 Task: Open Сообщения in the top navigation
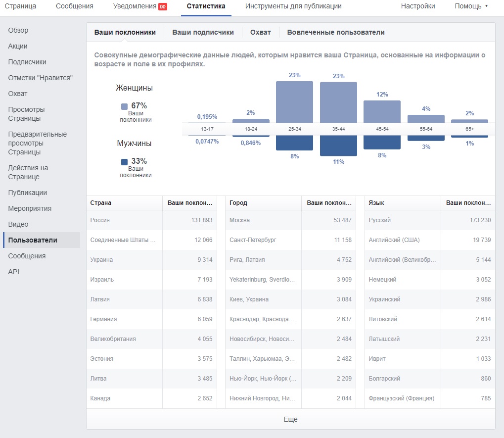tap(75, 6)
